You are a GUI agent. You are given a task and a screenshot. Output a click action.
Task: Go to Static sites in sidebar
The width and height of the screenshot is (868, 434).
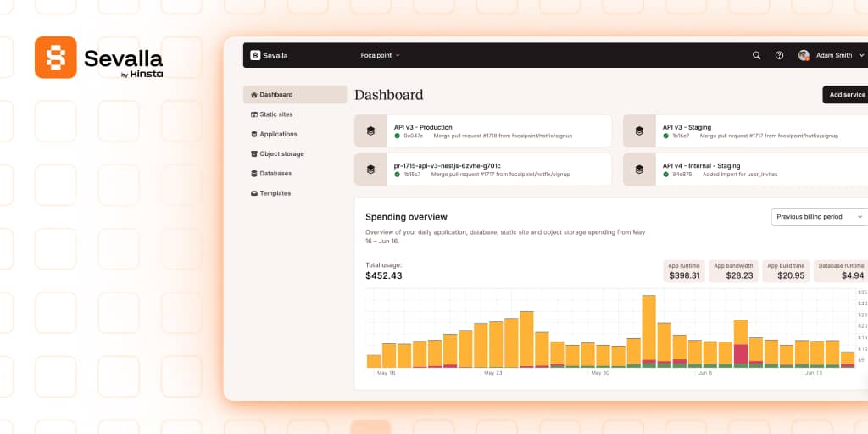(x=276, y=114)
